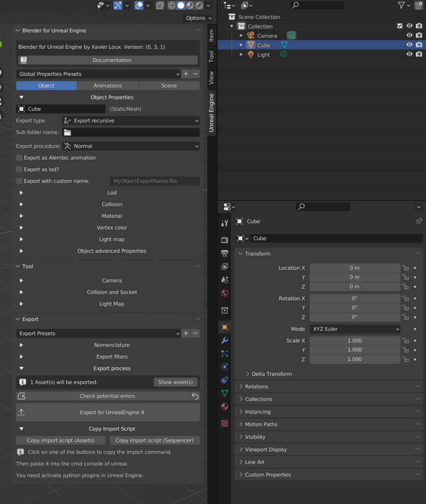Open the Physics properties tab icon
The image size is (426, 504).
[225, 367]
